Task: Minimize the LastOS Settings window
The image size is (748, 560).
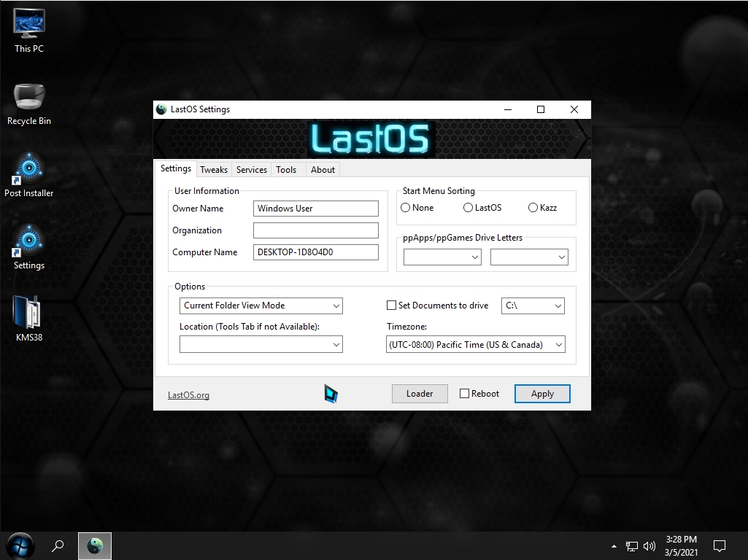Action: tap(508, 109)
